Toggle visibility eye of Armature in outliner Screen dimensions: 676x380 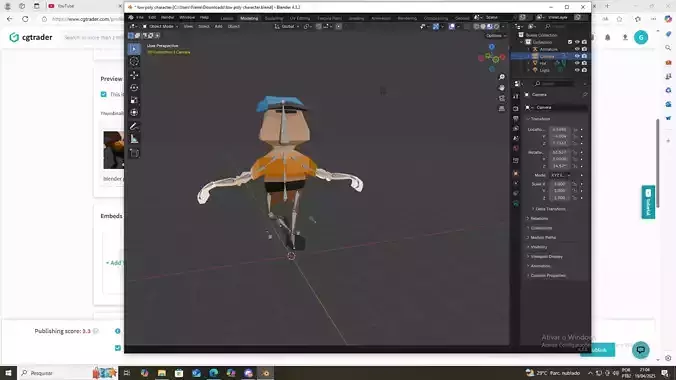tap(577, 49)
